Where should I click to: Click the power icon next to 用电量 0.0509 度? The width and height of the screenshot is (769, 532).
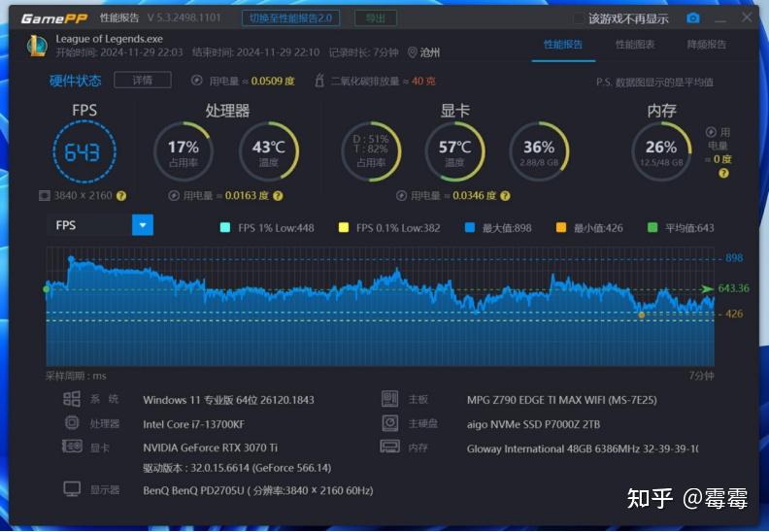(197, 81)
